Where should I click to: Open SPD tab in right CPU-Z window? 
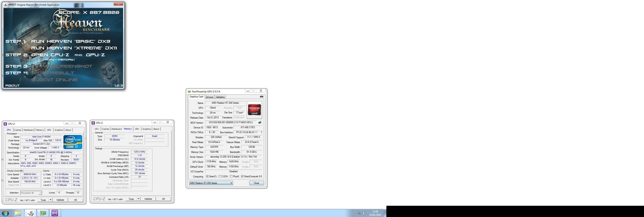click(x=137, y=129)
